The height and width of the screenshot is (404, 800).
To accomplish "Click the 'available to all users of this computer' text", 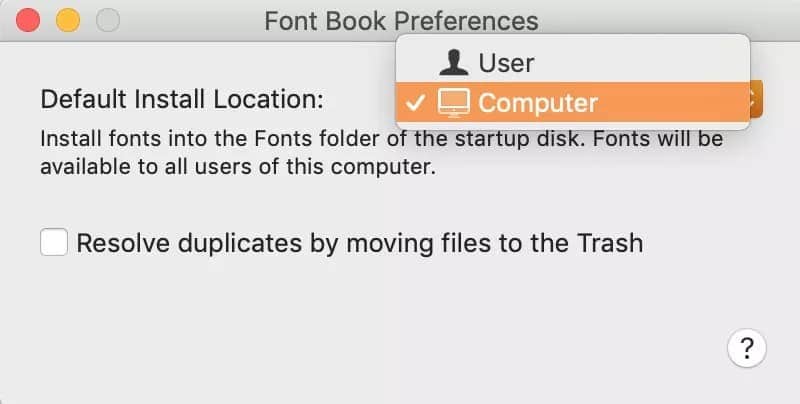I will (238, 167).
